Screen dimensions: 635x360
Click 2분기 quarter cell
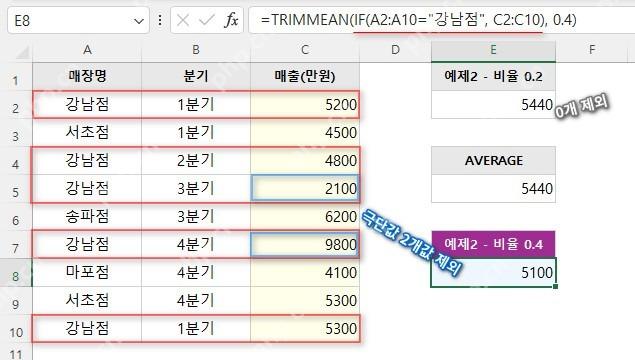click(x=196, y=160)
